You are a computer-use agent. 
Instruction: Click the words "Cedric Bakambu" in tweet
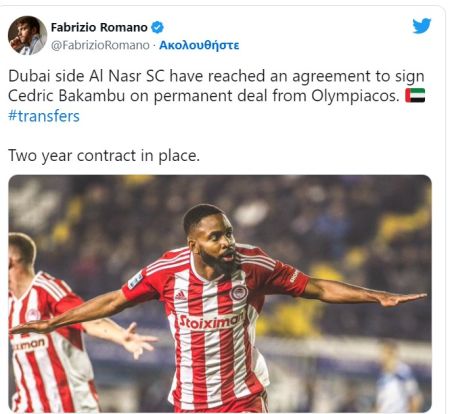tap(66, 96)
